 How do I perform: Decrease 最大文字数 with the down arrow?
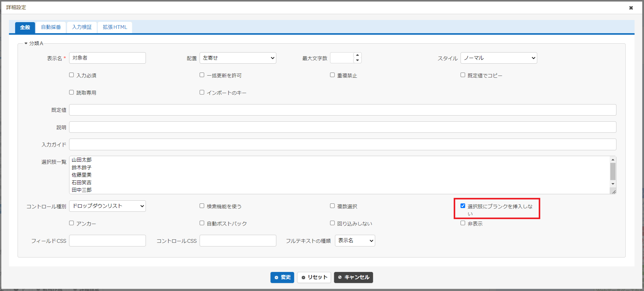tap(357, 60)
